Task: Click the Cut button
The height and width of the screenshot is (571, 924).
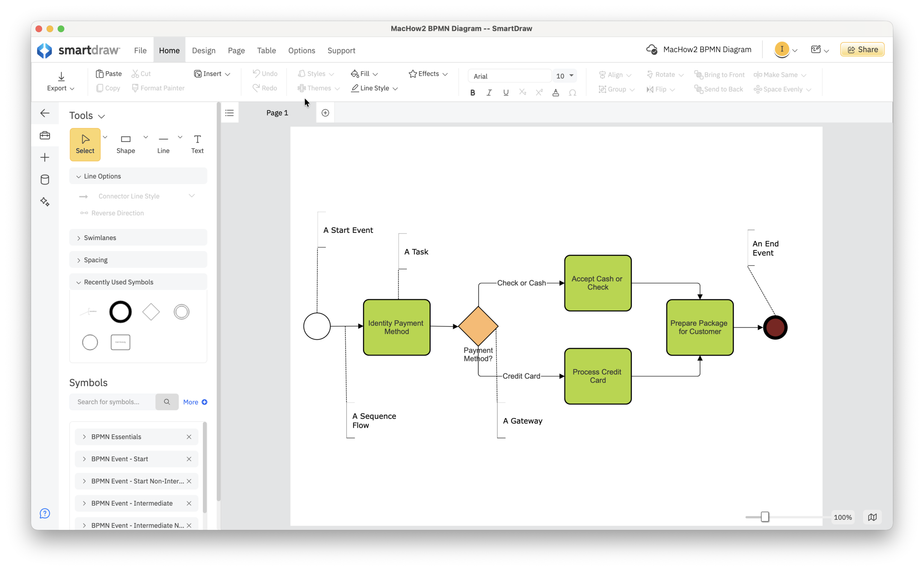Action: pyautogui.click(x=141, y=74)
